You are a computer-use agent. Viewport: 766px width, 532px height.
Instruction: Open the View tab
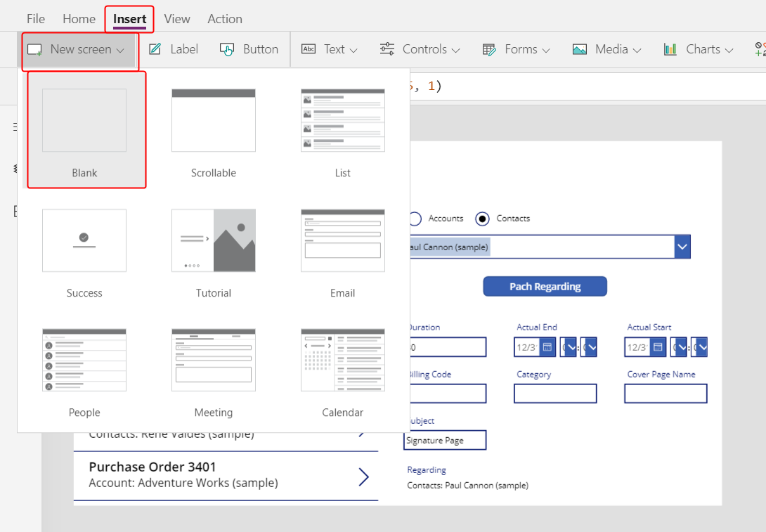[177, 18]
